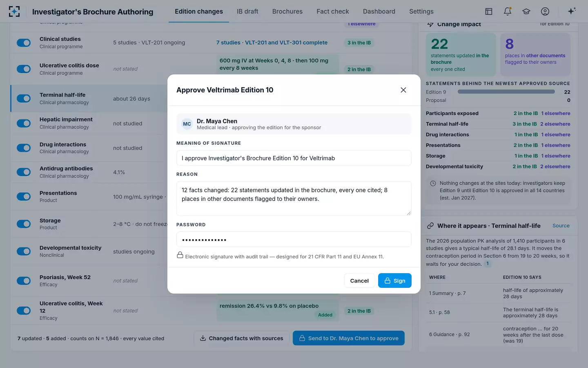Click the citation badge 1 after the PK paragraph
588x368 pixels.
pos(488,264)
